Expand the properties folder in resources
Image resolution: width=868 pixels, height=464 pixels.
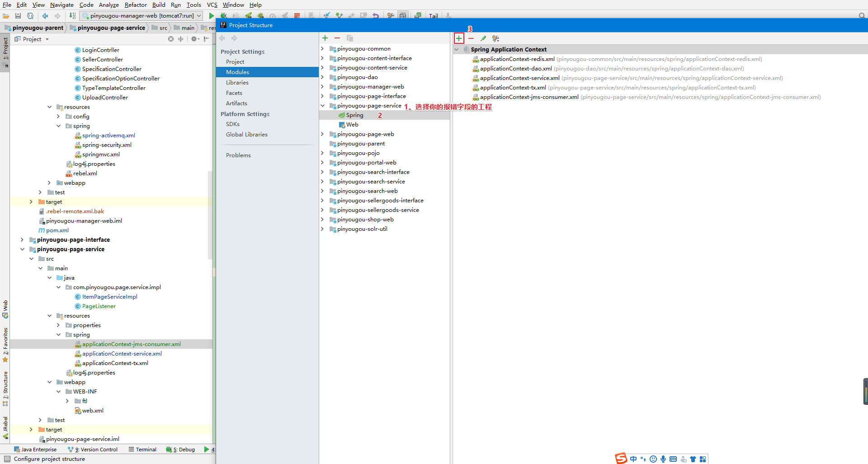point(58,325)
